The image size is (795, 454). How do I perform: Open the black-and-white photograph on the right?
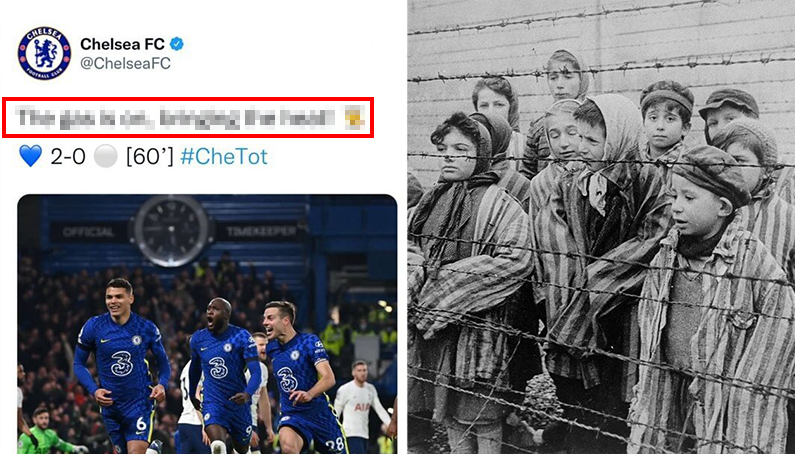point(601,227)
